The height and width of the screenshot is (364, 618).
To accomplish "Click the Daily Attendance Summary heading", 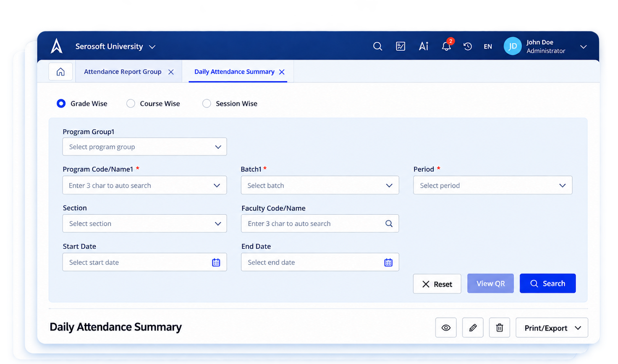I will coord(115,327).
